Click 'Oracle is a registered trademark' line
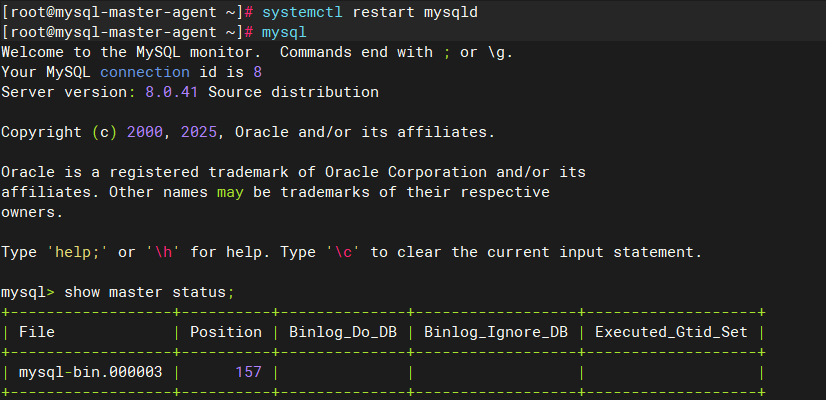 [x=293, y=172]
